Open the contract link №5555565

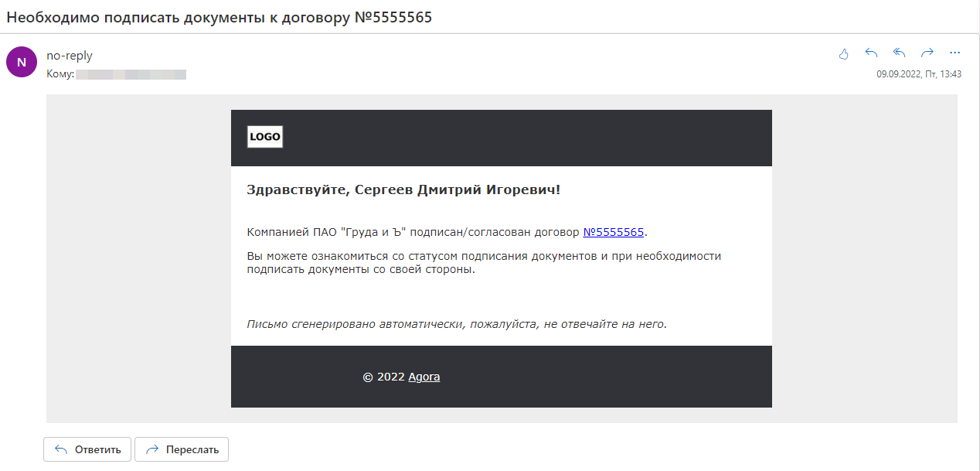pos(613,232)
